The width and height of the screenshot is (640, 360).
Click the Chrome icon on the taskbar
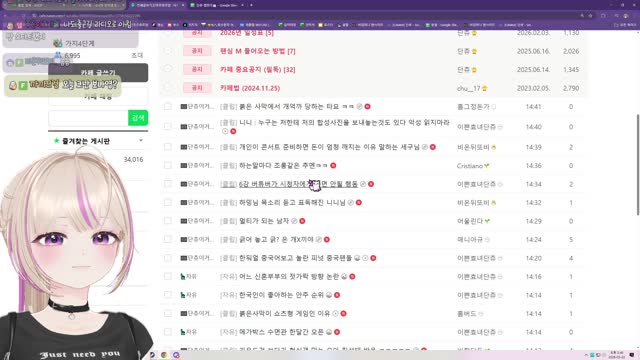164,355
